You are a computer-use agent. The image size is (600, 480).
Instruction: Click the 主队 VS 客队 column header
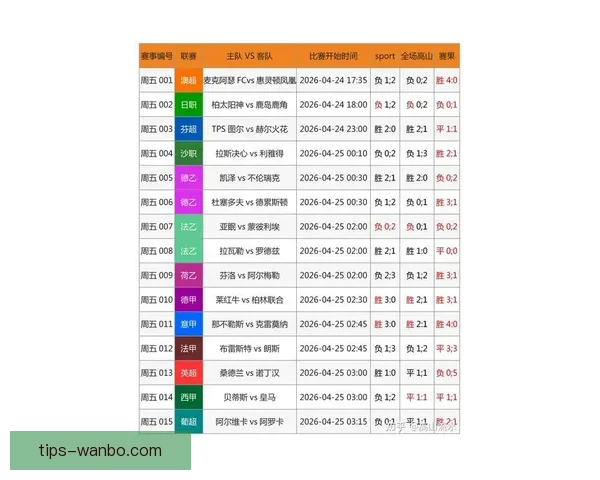[249, 56]
